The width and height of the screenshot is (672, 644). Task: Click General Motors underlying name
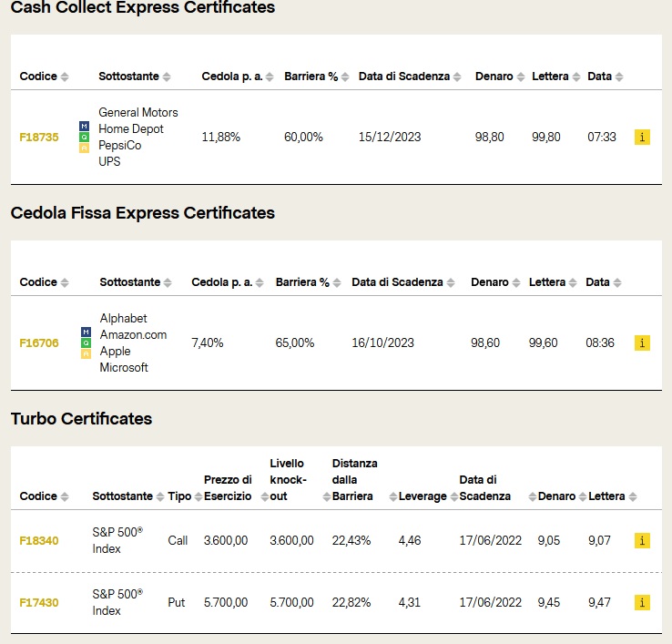click(x=138, y=112)
